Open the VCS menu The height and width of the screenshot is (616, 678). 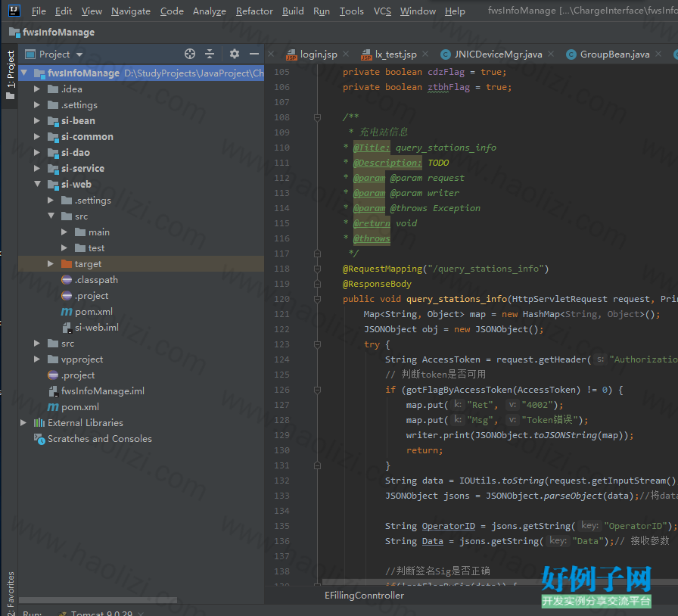382,11
